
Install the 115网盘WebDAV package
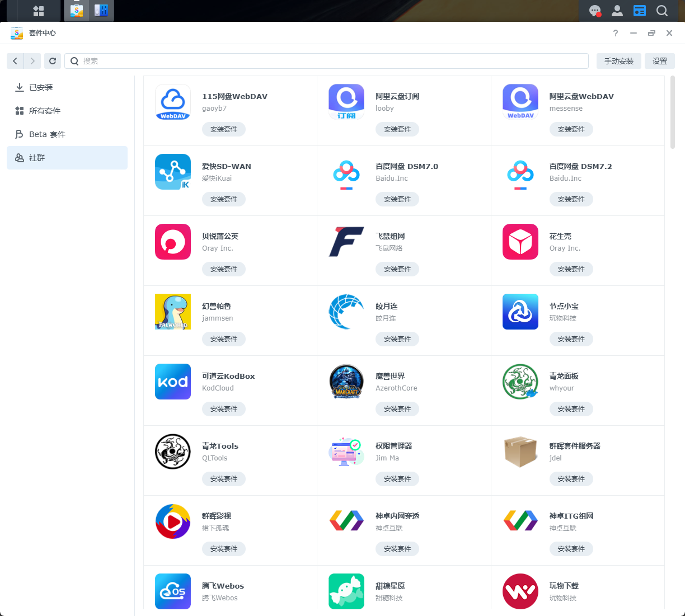pyautogui.click(x=224, y=129)
